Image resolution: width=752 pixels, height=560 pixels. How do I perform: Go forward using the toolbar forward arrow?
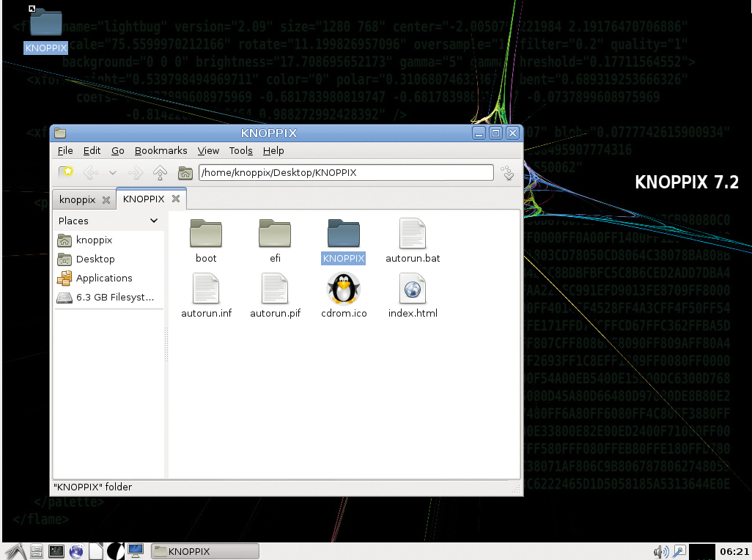(136, 172)
